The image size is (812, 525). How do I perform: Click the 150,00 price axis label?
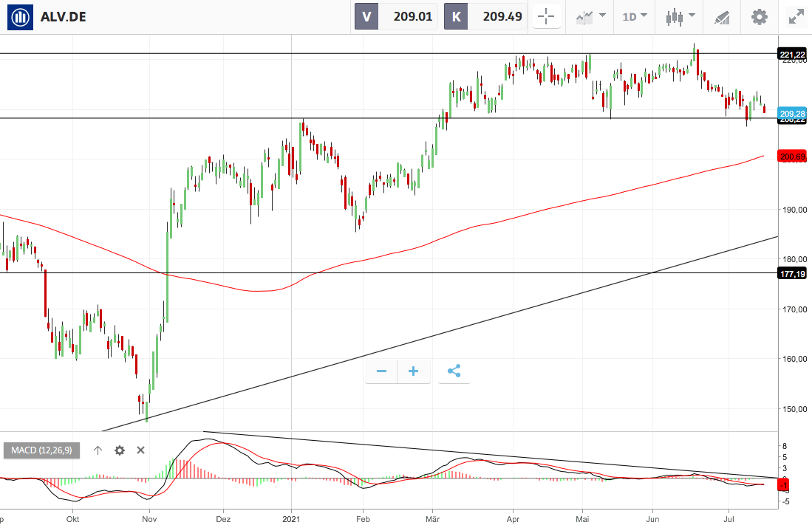pyautogui.click(x=794, y=409)
